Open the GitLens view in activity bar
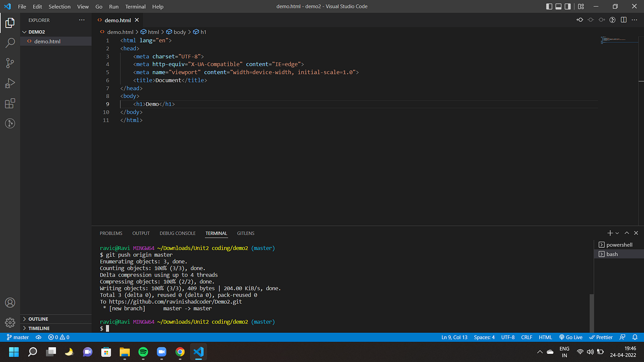Viewport: 644px width, 362px height. pyautogui.click(x=10, y=124)
